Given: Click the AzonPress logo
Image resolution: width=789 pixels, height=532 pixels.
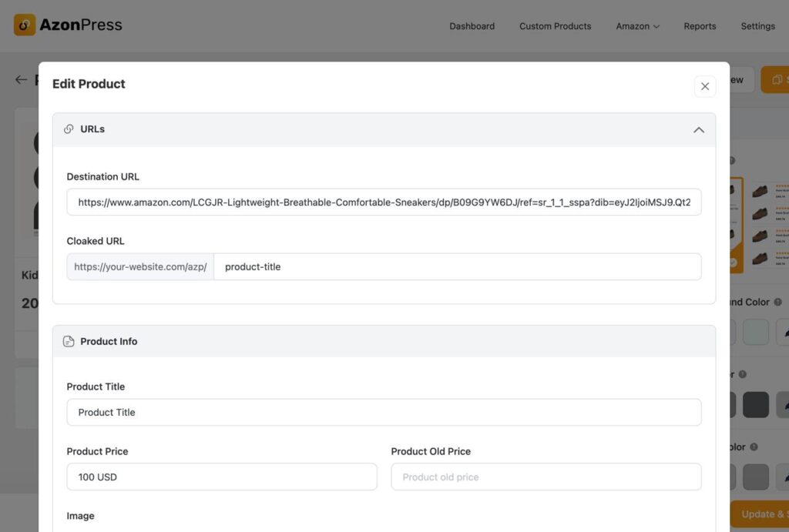Looking at the screenshot, I should tap(68, 24).
